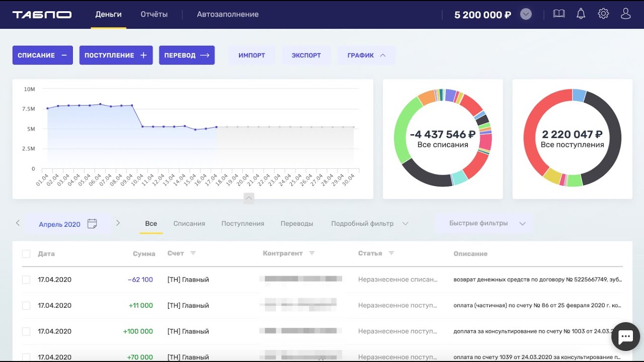Click the Табло logo
This screenshot has height=362, width=644.
tap(42, 15)
